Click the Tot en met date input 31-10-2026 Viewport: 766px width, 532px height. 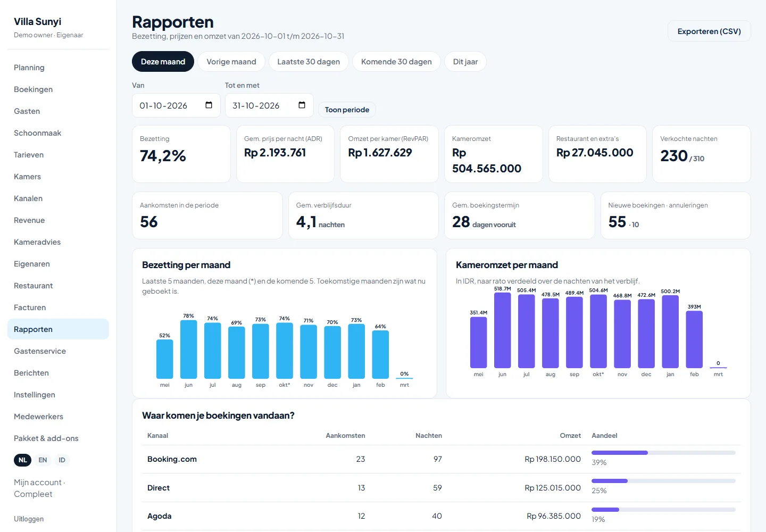(269, 105)
